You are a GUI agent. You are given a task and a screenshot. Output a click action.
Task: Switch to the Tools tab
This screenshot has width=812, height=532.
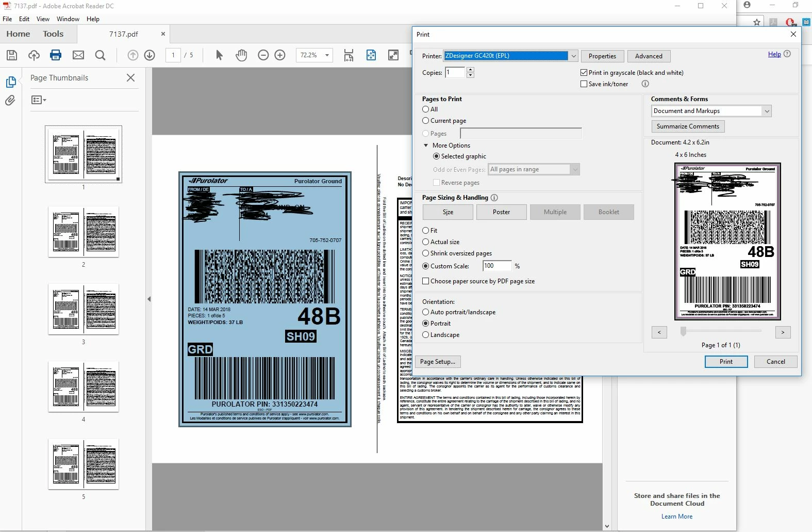click(x=53, y=34)
